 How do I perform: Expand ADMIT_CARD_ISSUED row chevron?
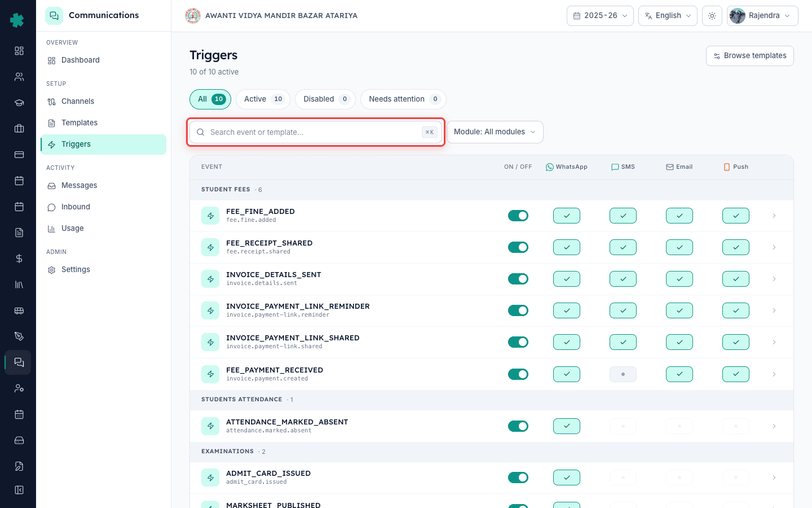coord(774,478)
